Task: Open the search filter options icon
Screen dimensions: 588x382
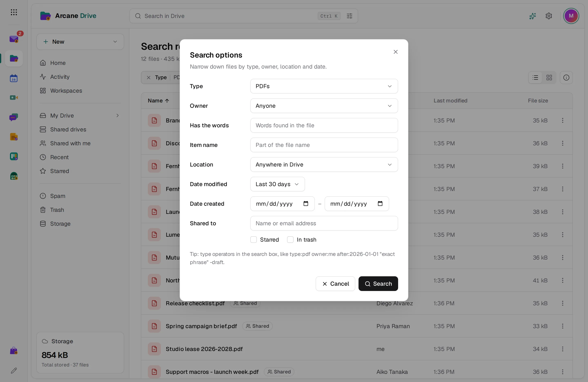Action: (x=350, y=16)
